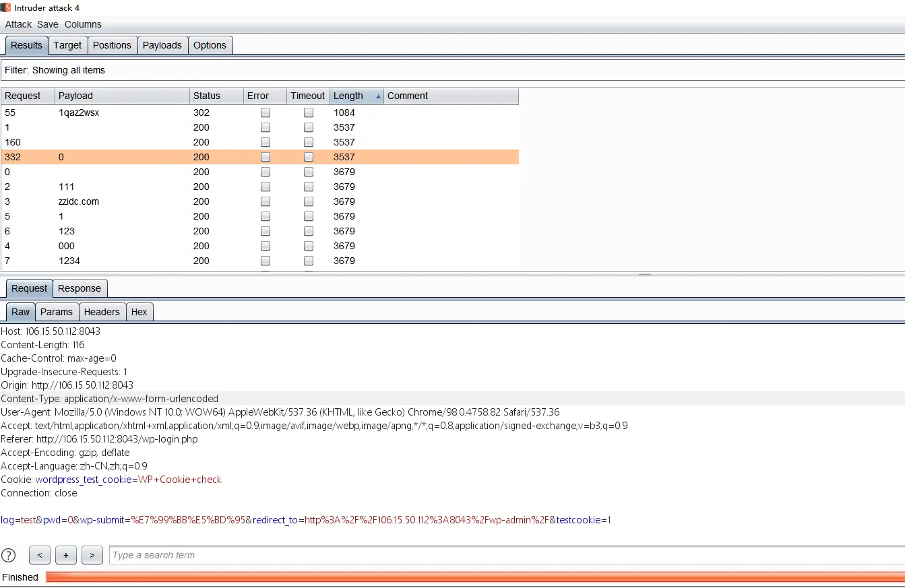Click the Burp Suite icon in title bar
Screen dimensions: 905x588
click(x=5, y=7)
